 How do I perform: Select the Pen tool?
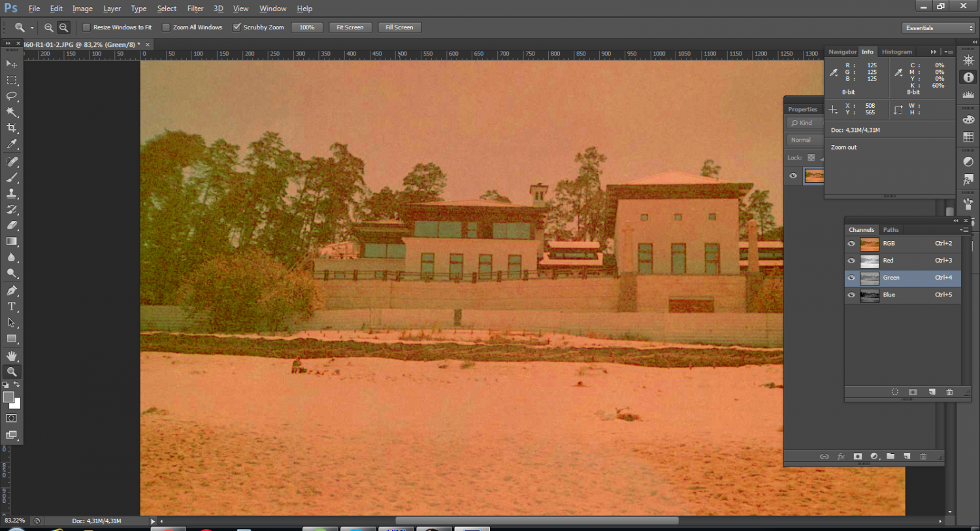tap(12, 291)
